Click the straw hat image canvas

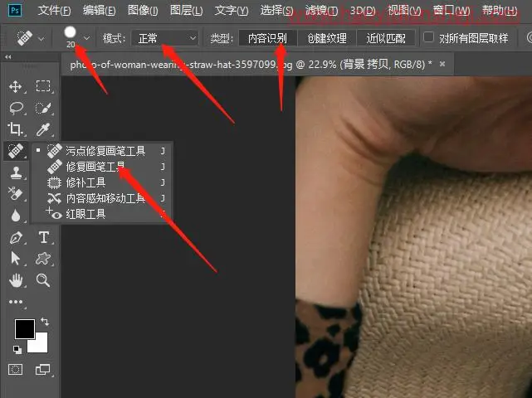413,237
